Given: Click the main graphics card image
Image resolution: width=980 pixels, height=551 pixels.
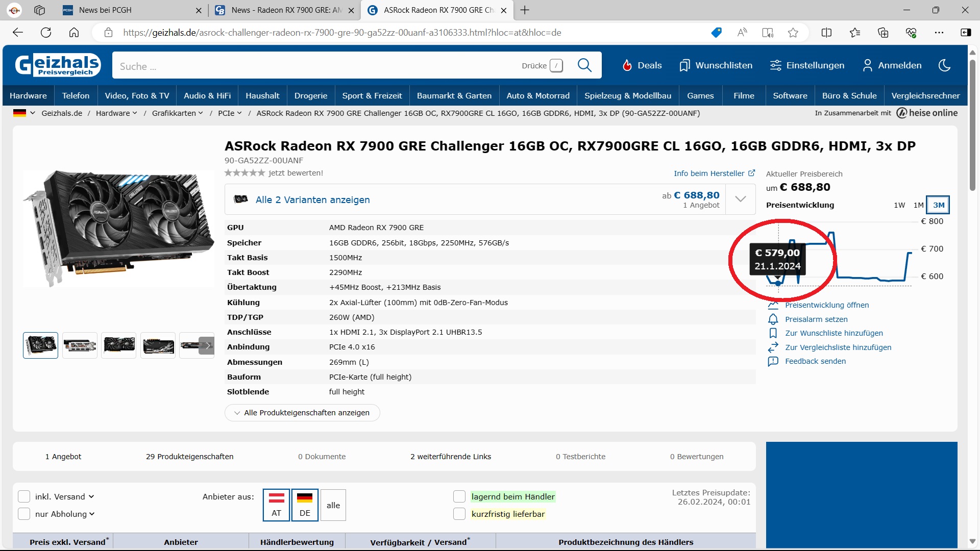Looking at the screenshot, I should pos(118,228).
